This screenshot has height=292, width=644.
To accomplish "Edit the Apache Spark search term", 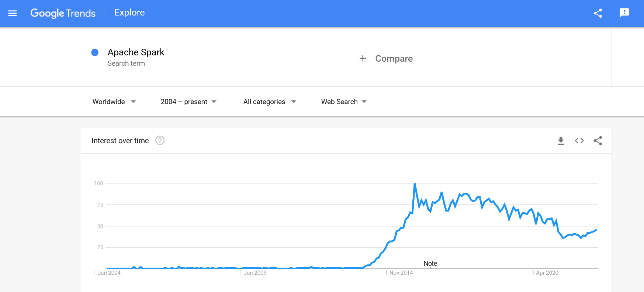I will (136, 52).
